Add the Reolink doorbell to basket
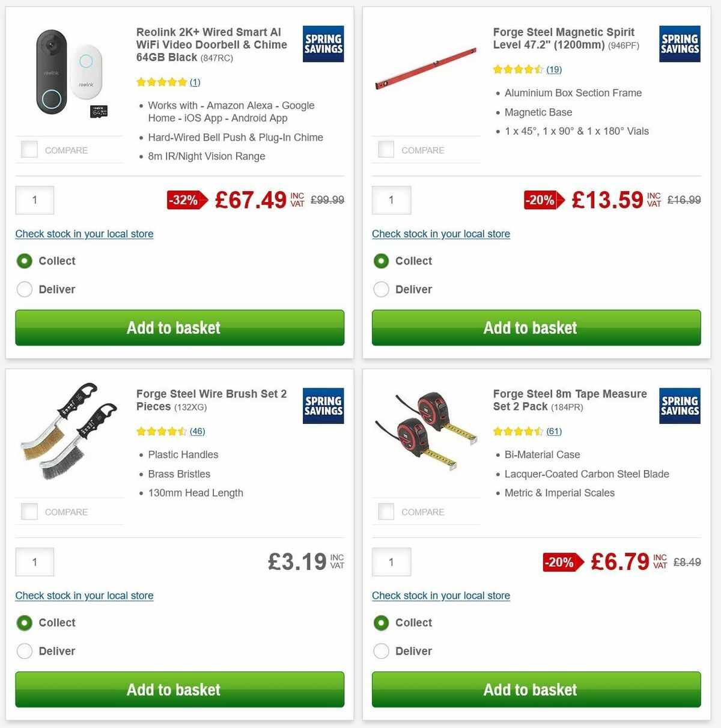The image size is (721, 728). pyautogui.click(x=174, y=328)
